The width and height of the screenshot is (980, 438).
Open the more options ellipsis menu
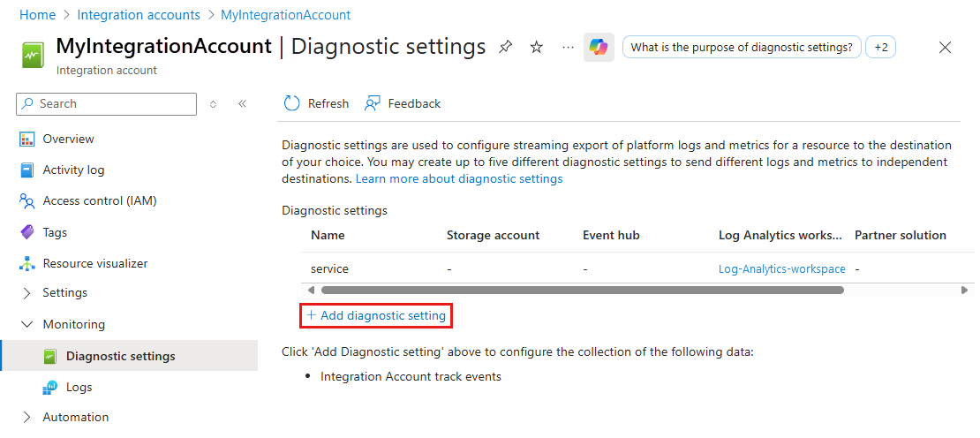pyautogui.click(x=568, y=48)
